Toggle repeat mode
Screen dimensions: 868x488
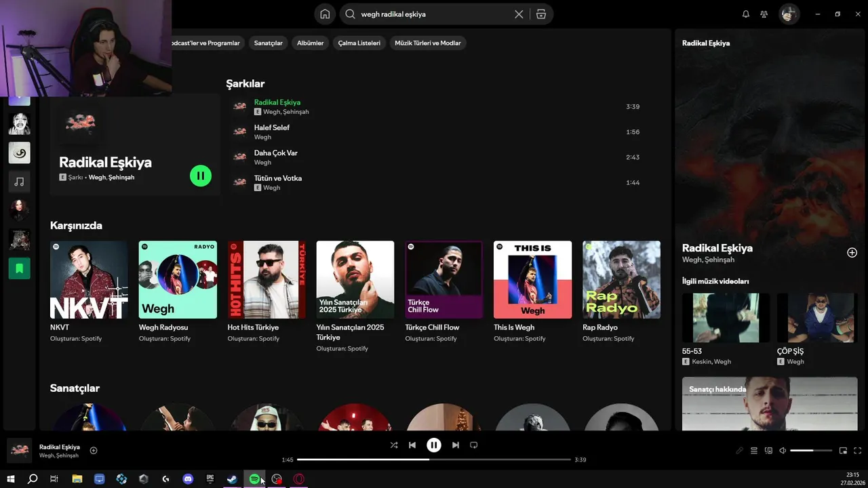[474, 445]
